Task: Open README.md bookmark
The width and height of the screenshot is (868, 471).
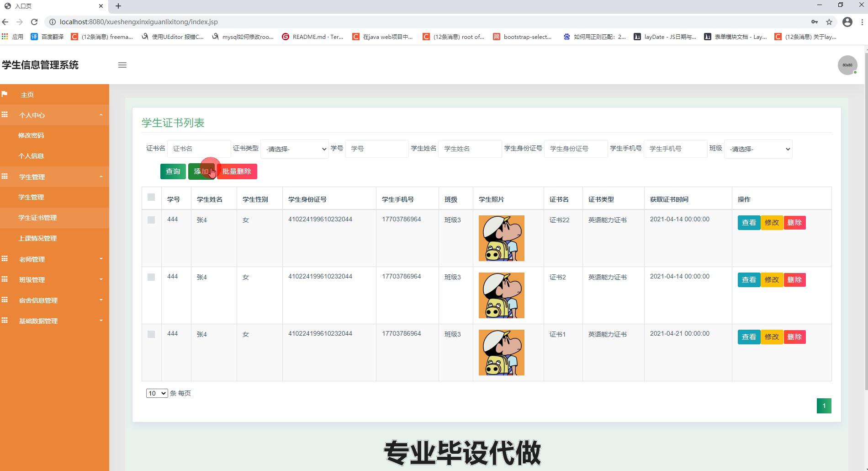Action: [x=312, y=37]
